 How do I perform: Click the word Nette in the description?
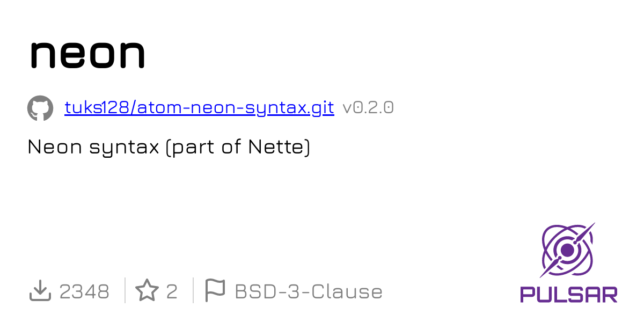point(275,147)
